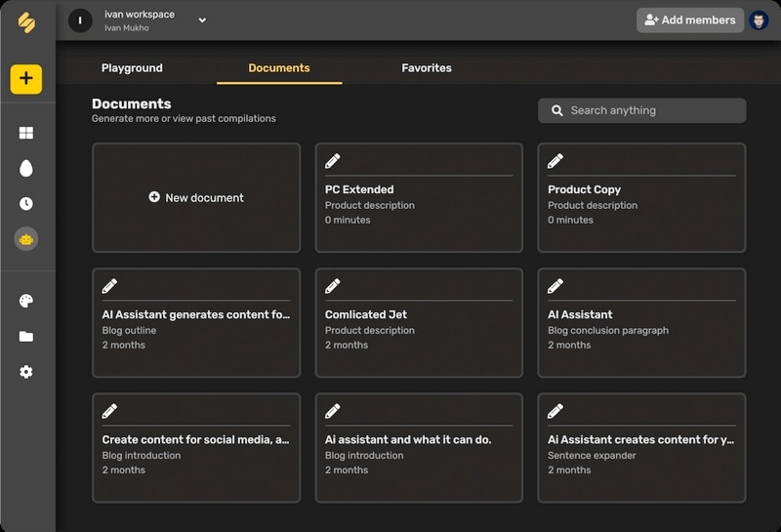Switch to the Playground tab

pos(132,68)
